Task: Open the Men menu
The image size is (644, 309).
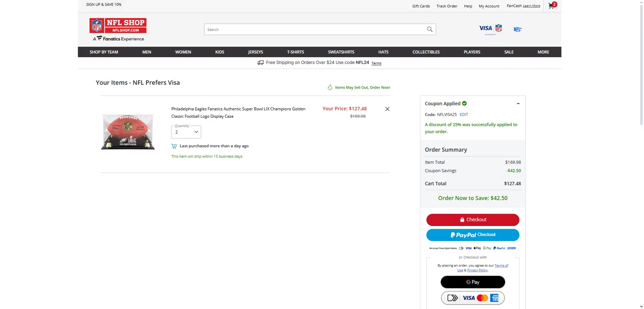Action: (x=147, y=52)
